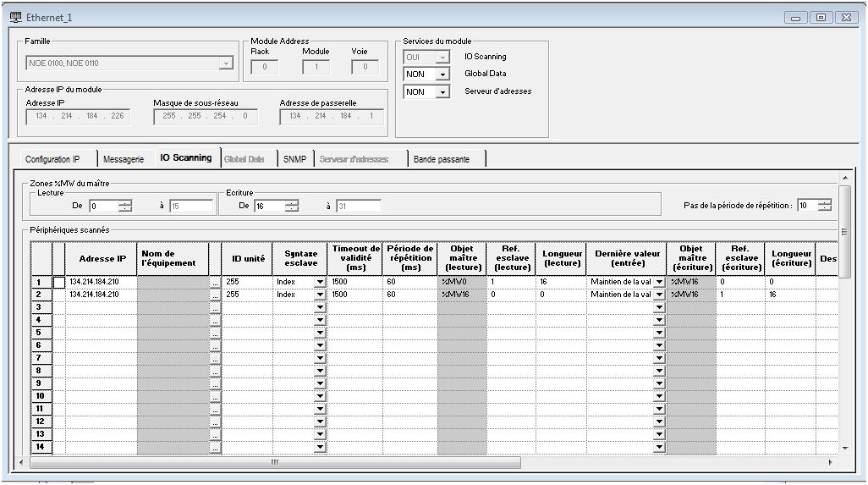The width and height of the screenshot is (868, 485).
Task: Adjust the Pas de la période spinner
Action: coord(825,206)
